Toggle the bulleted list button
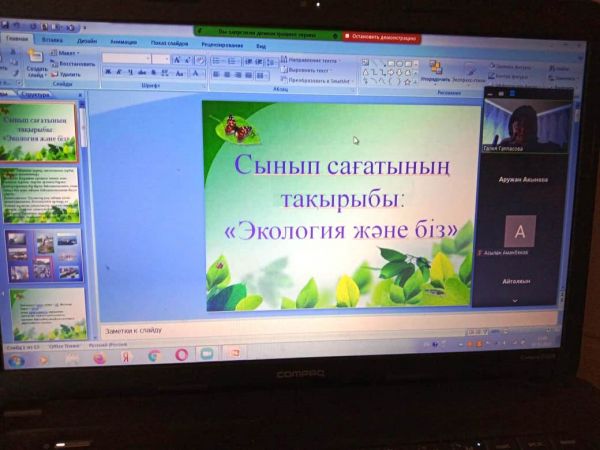Viewport: 600px width, 450px height. [x=216, y=60]
